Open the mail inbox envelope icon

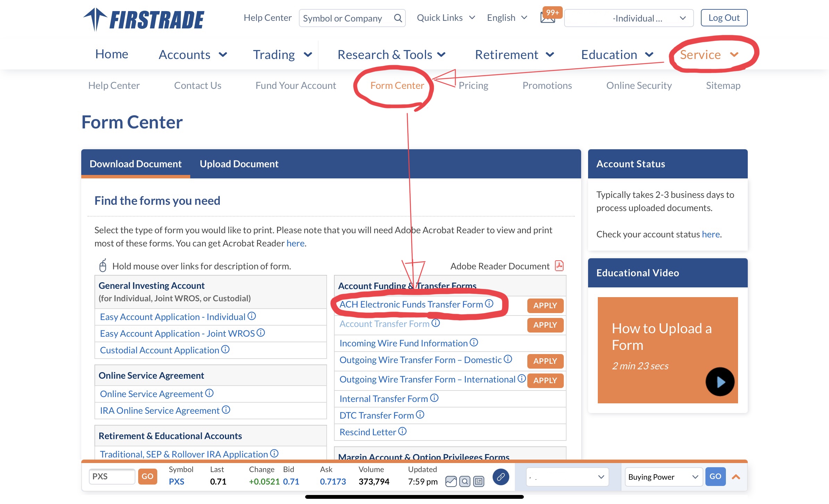pos(547,17)
